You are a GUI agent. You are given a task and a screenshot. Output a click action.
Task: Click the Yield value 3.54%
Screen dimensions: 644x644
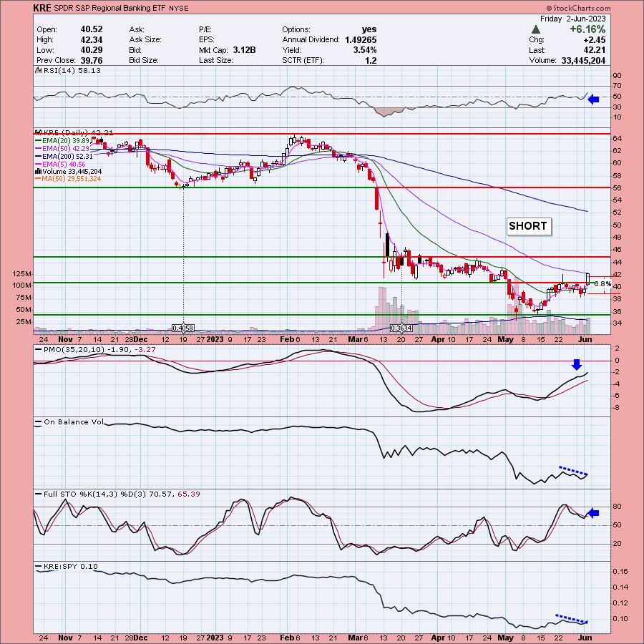point(365,50)
